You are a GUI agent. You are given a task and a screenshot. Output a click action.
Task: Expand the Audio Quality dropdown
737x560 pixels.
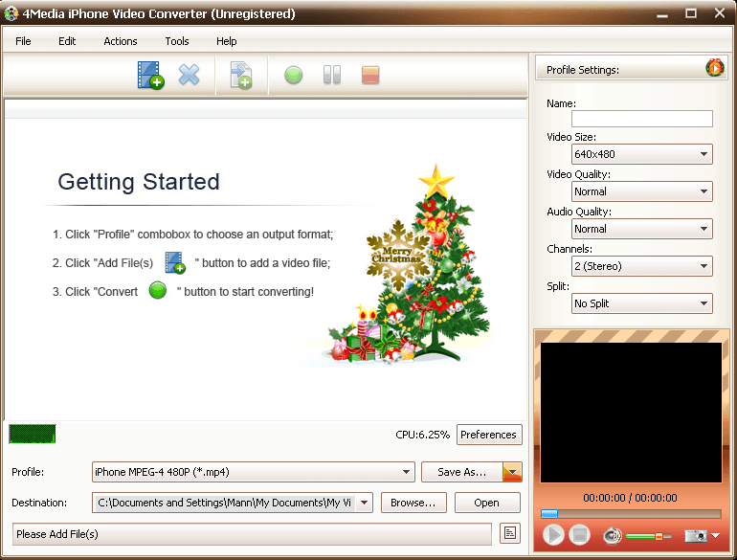[642, 229]
